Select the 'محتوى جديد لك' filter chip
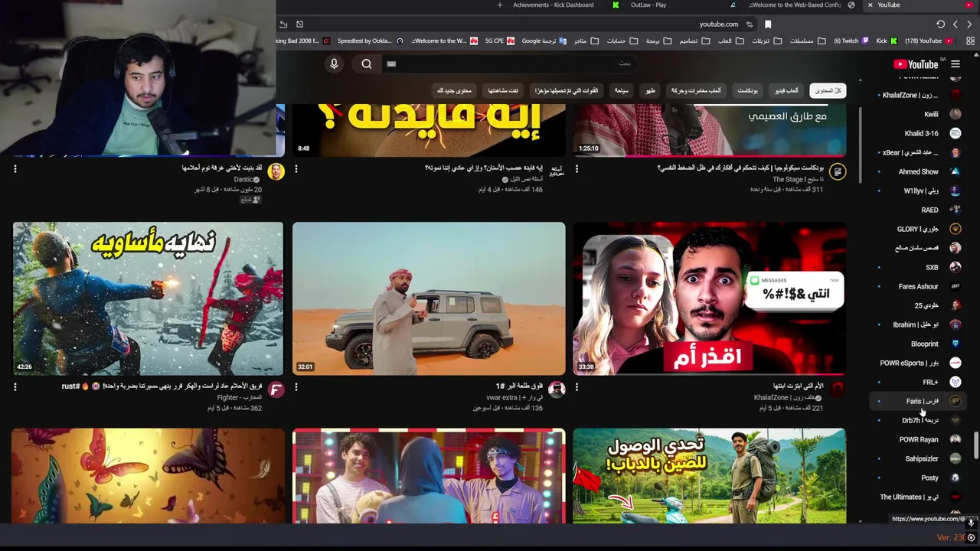The image size is (980, 551). click(455, 90)
